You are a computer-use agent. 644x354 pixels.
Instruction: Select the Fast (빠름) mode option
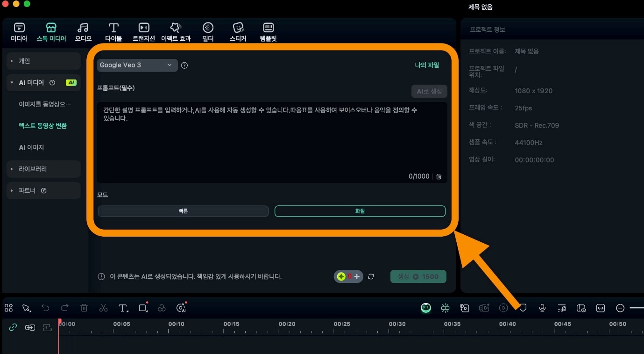(183, 211)
